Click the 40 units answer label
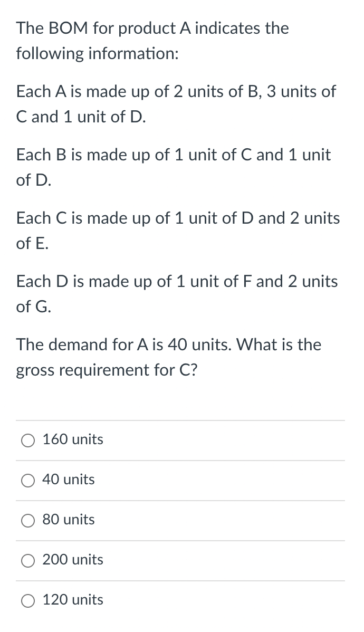Screen dimensions: 364x632 pos(69,480)
